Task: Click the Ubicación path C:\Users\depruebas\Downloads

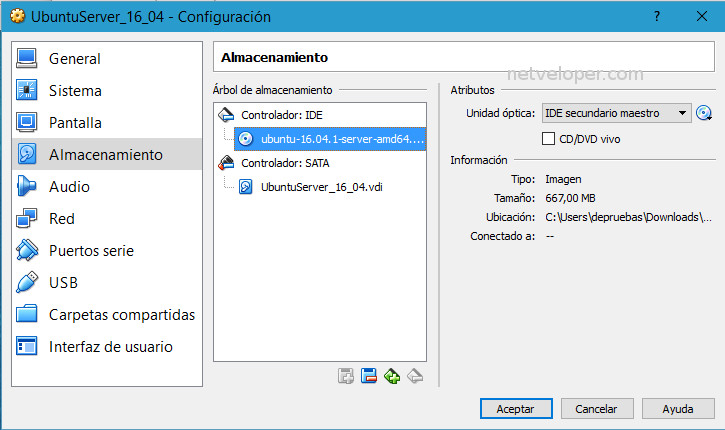Action: click(628, 217)
